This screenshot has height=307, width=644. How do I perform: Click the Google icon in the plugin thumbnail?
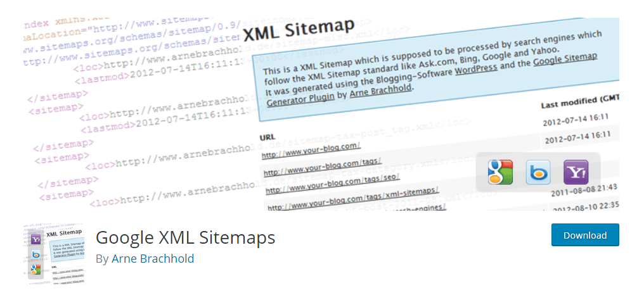[36, 269]
